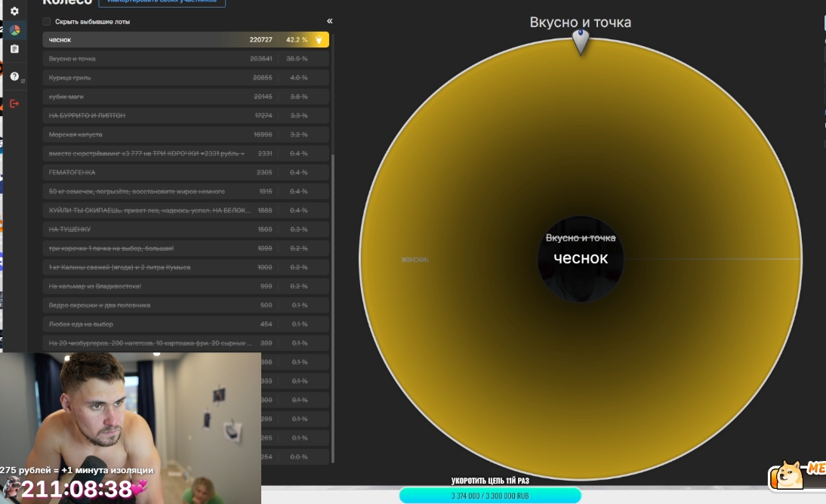Select the 'Вкусно и точка' lot row
The image size is (826, 504).
tap(186, 58)
